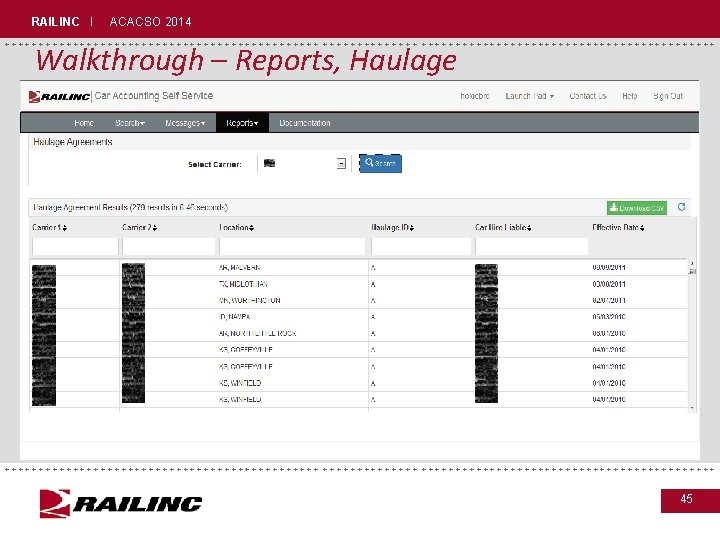Click the Haulage ID filter field
The height and width of the screenshot is (540, 720).
421,247
